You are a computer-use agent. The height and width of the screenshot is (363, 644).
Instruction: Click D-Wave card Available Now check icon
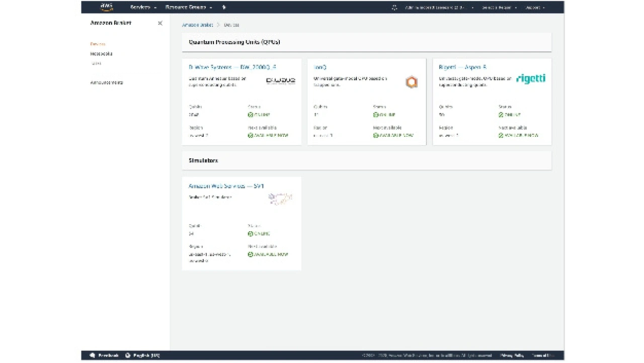[250, 135]
